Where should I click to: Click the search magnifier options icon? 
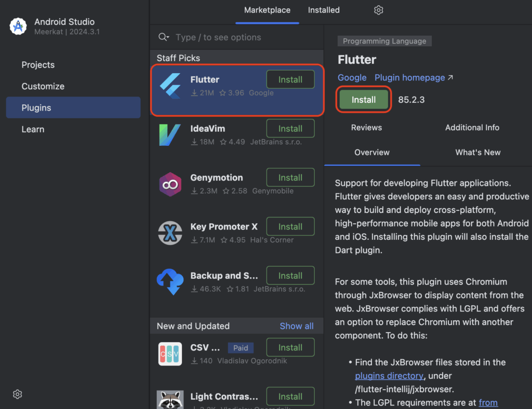coord(164,37)
